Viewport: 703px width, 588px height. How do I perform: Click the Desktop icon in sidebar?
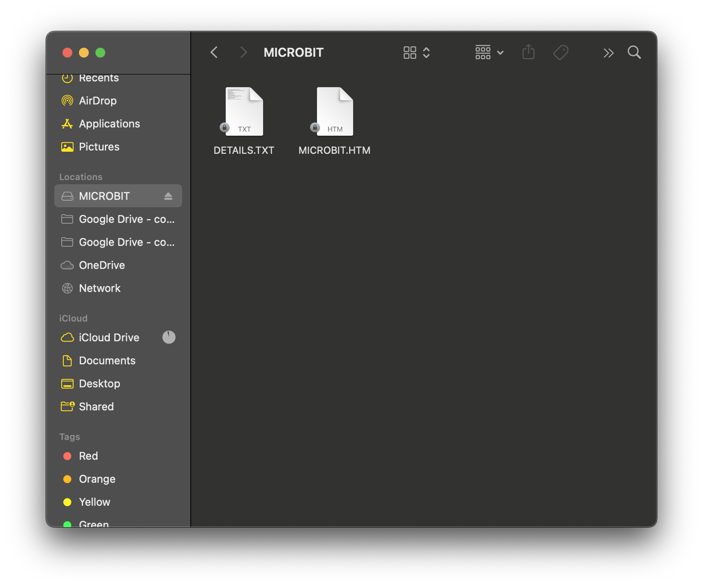67,384
